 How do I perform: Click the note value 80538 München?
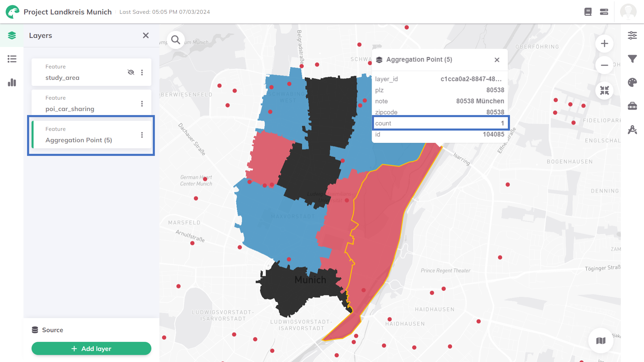tap(480, 101)
